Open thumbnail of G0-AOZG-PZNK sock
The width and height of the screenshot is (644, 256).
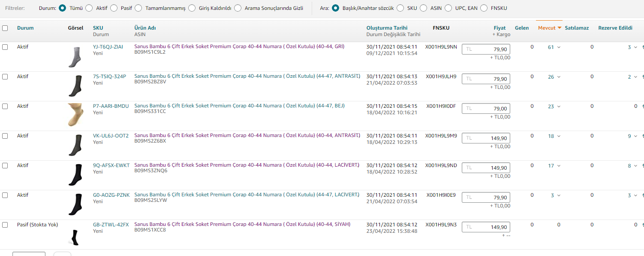(75, 205)
